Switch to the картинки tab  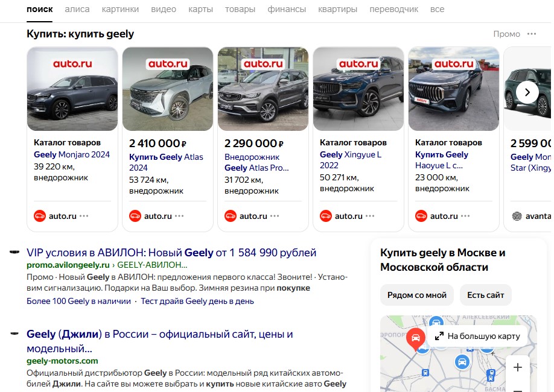pyautogui.click(x=120, y=9)
